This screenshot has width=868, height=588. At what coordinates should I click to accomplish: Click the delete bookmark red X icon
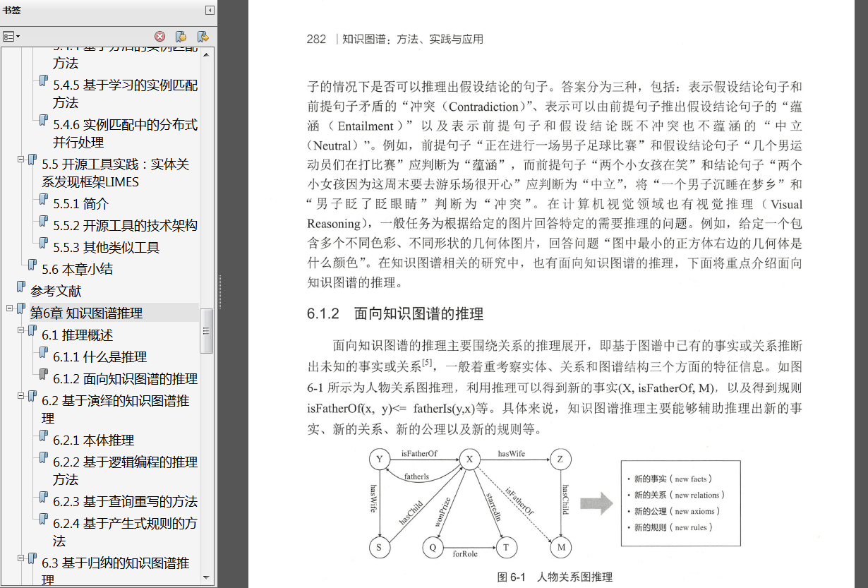click(x=160, y=36)
